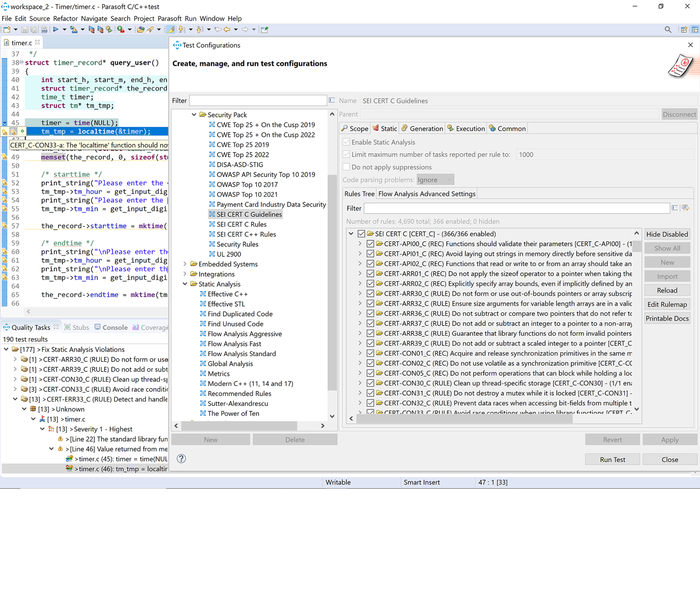
Task: Click the Open Perspective icon
Action: [683, 29]
